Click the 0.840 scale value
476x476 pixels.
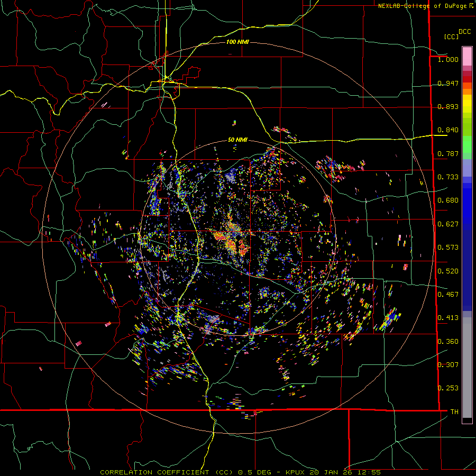tap(448, 130)
